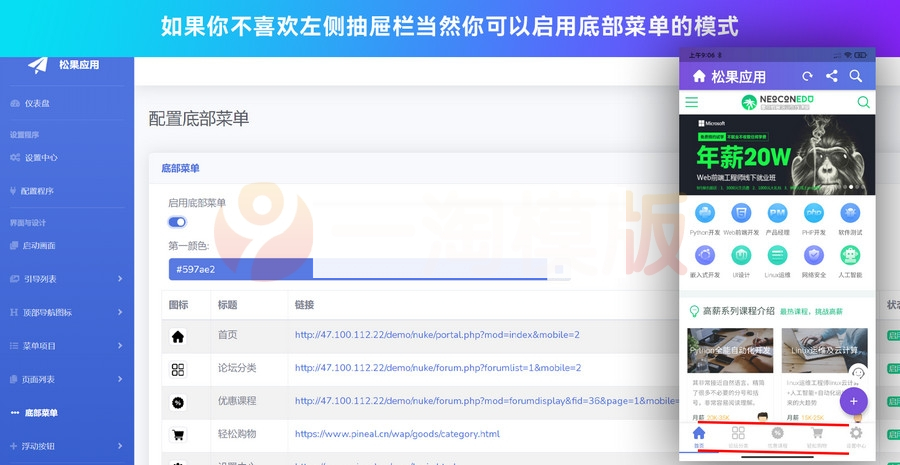Tap the purple floating plus button
Screen dimensions: 900x465
pos(853,401)
